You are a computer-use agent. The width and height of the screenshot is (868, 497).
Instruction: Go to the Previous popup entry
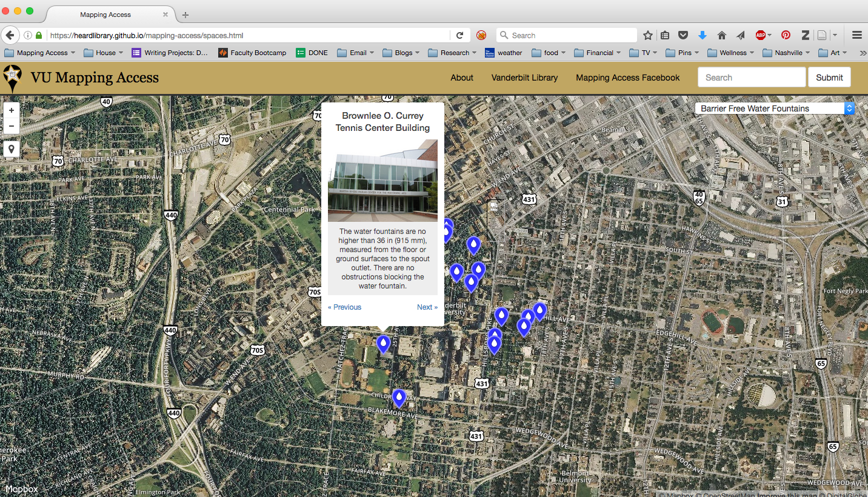coord(344,307)
